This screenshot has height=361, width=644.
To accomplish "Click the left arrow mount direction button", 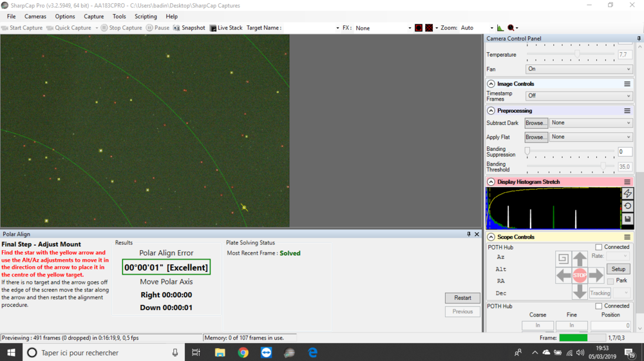I will [563, 275].
